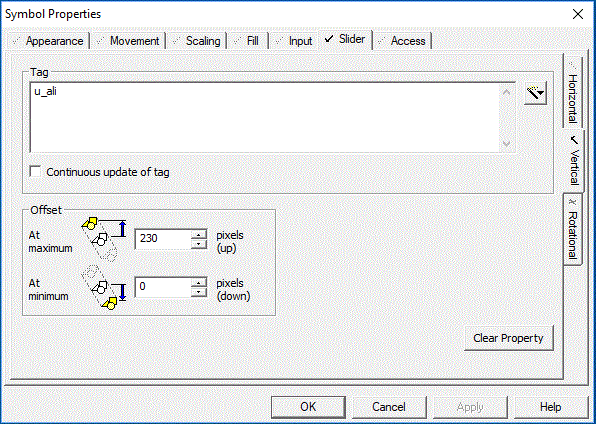
Task: Increase the At minimum pixels value
Action: pos(199,282)
